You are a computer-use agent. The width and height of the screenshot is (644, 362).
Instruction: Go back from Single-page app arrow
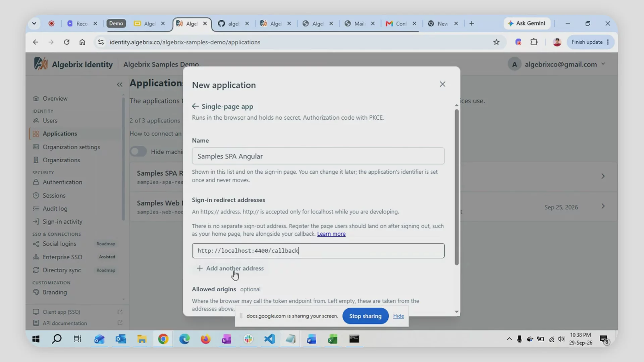tap(196, 106)
